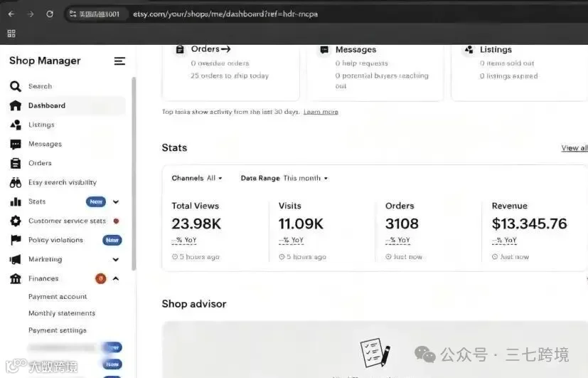The height and width of the screenshot is (378, 588).
Task: Click the '5 hours ago' timestamp under Visits
Action: 302,257
